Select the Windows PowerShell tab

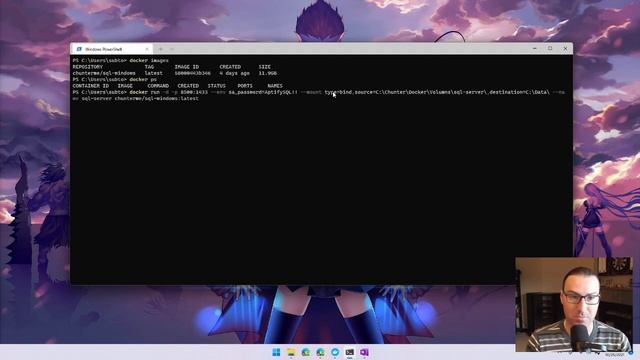pyautogui.click(x=112, y=49)
